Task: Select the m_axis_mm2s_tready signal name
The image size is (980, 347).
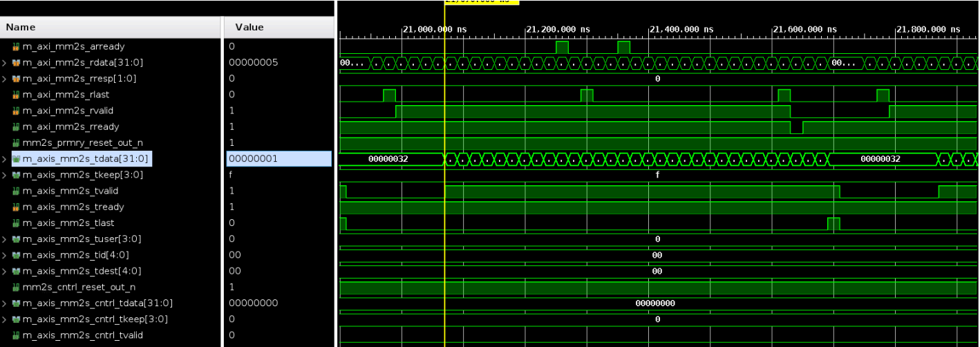Action: (73, 207)
